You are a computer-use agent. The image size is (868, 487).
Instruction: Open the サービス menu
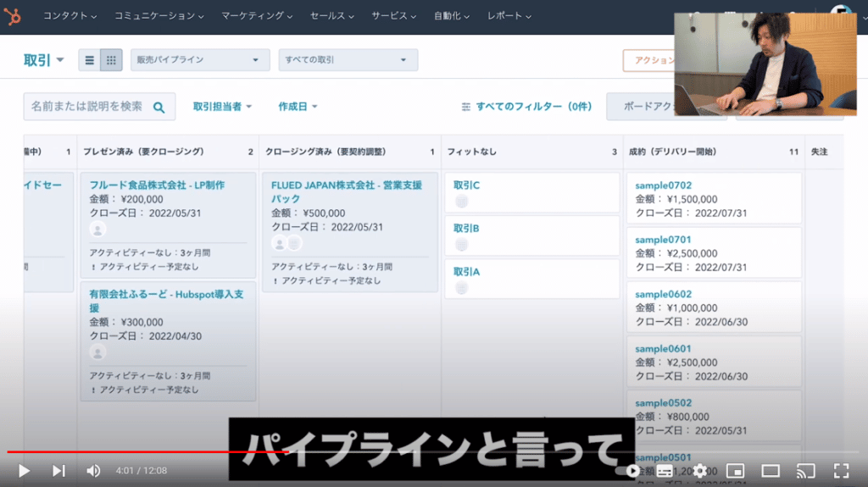[x=393, y=16]
